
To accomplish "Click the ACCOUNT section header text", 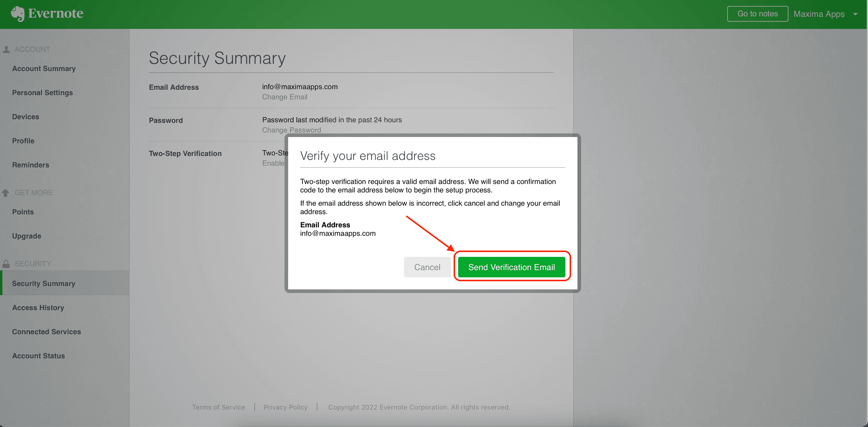I will (x=32, y=49).
